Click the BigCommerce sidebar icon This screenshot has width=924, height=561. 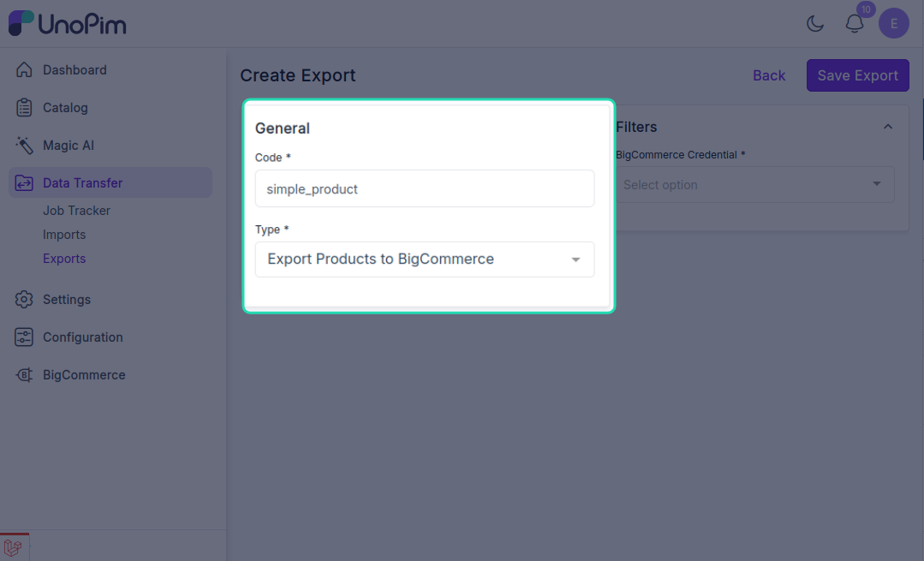[x=24, y=375]
